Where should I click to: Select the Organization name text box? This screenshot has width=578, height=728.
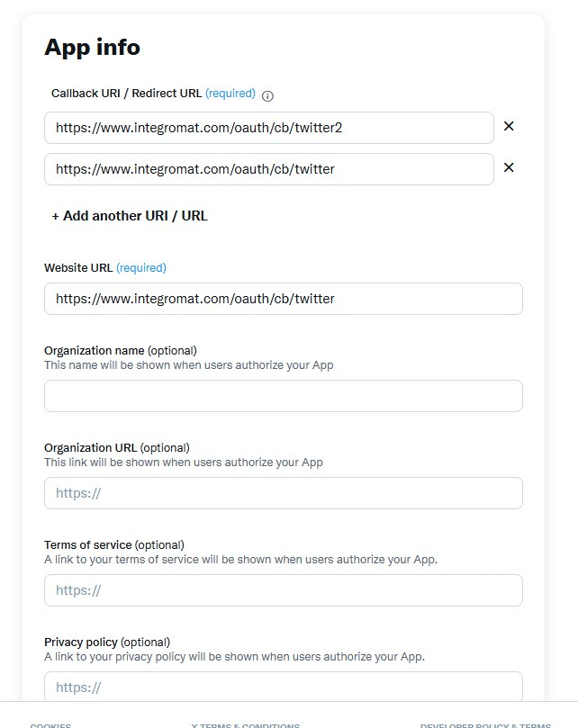[283, 396]
